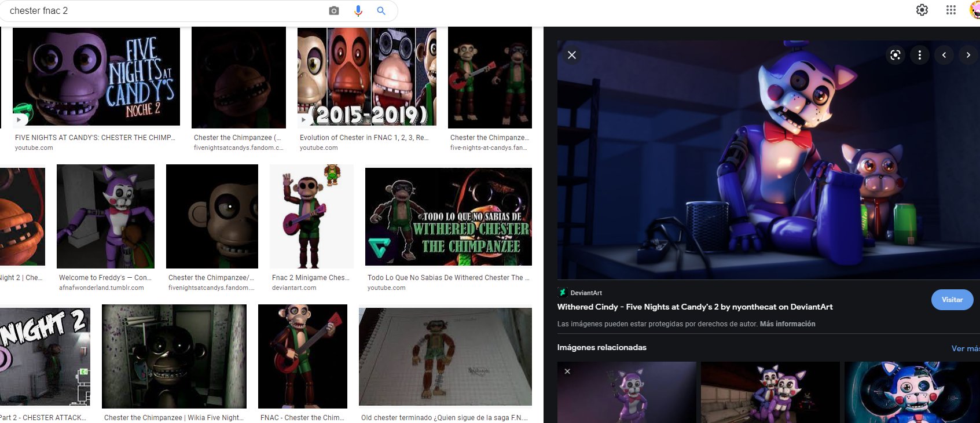Click the 'Welcome to Freddy's — Con...' caption
The width and height of the screenshot is (980, 423).
pos(105,278)
